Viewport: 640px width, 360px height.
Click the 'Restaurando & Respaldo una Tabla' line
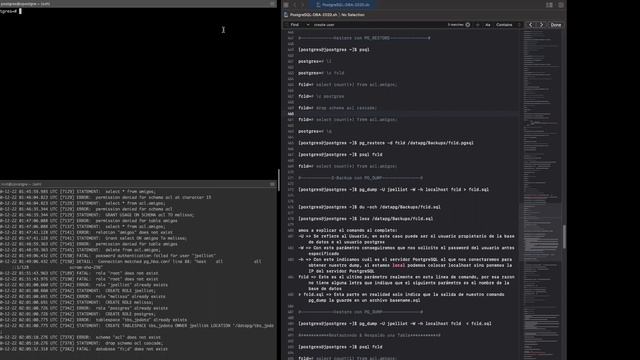coord(369,336)
